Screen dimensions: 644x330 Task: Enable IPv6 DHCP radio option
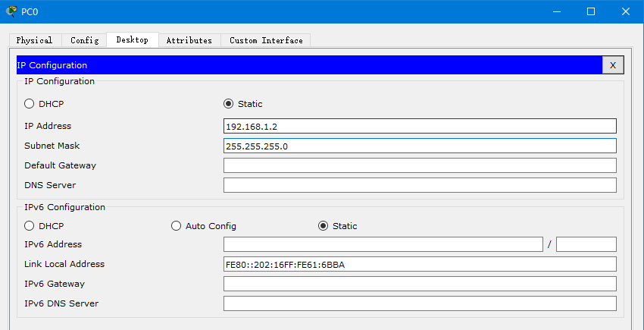tap(30, 226)
